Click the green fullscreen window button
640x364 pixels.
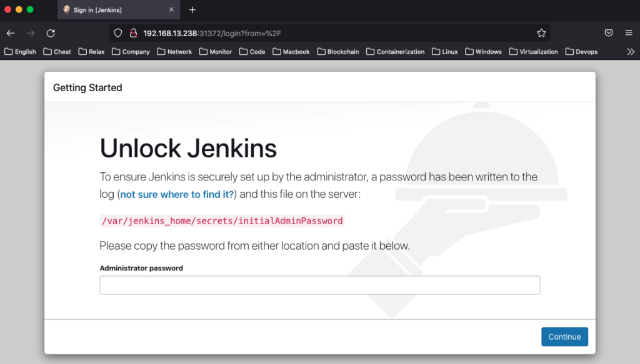(x=30, y=9)
